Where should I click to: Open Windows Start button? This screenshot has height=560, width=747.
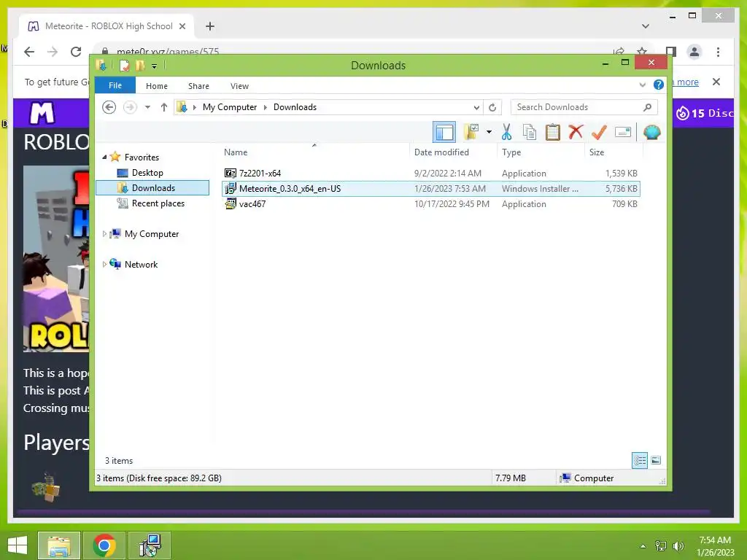tap(18, 545)
